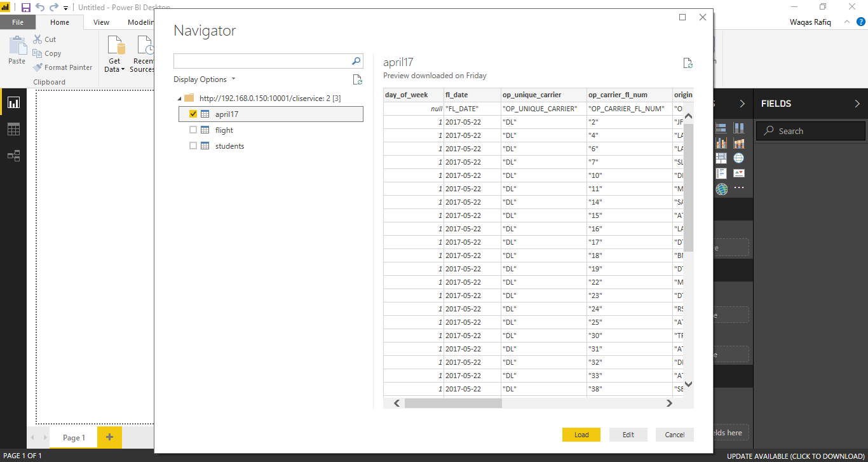The width and height of the screenshot is (868, 462).
Task: Check the flight table checkbox
Action: tap(193, 130)
